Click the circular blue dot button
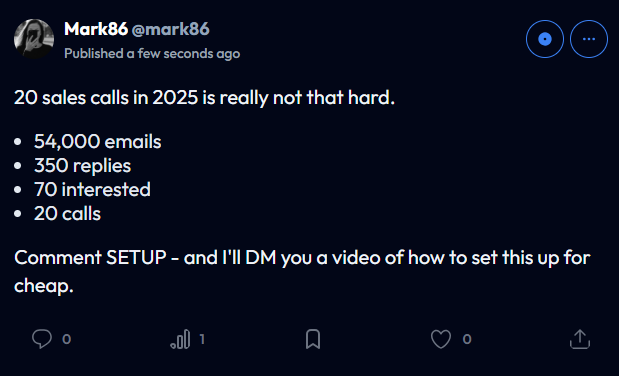619x376 pixels. click(545, 39)
